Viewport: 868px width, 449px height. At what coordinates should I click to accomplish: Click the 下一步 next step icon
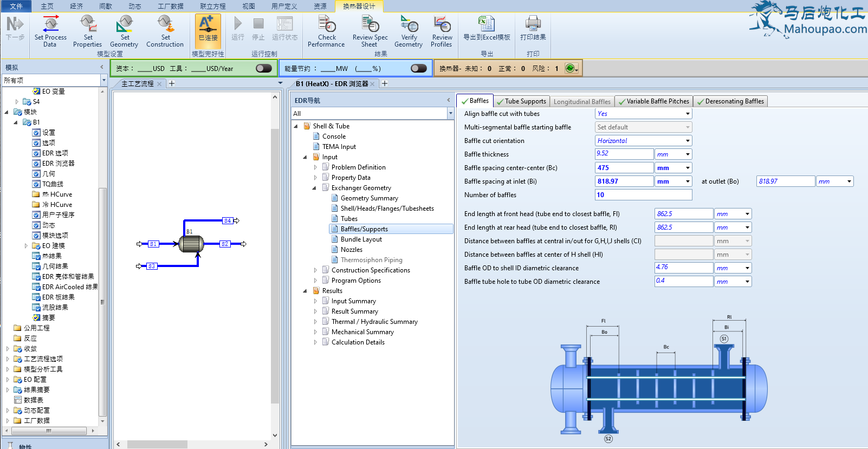[15, 28]
